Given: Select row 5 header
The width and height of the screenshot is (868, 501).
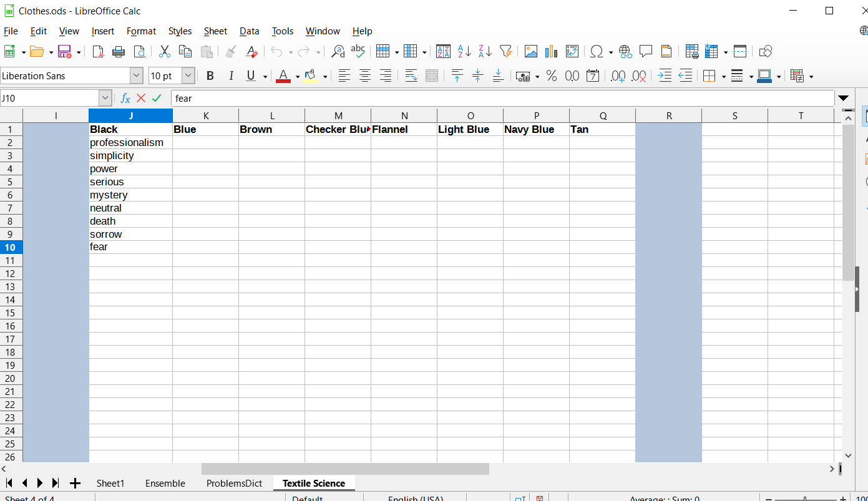Looking at the screenshot, I should pos(11,182).
